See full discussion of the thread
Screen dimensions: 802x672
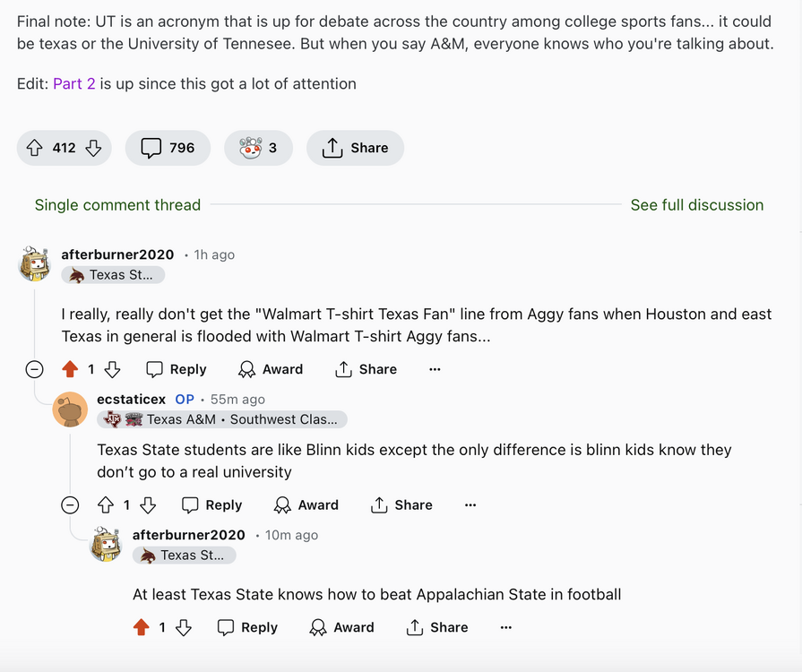click(696, 205)
